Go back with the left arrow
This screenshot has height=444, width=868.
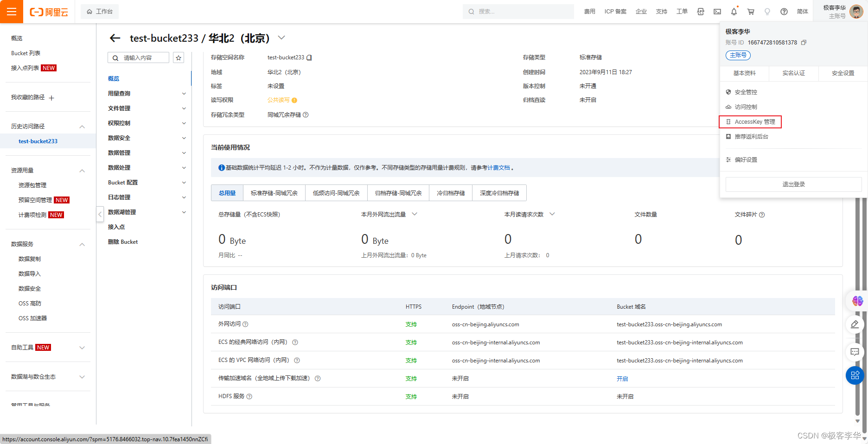coord(115,38)
